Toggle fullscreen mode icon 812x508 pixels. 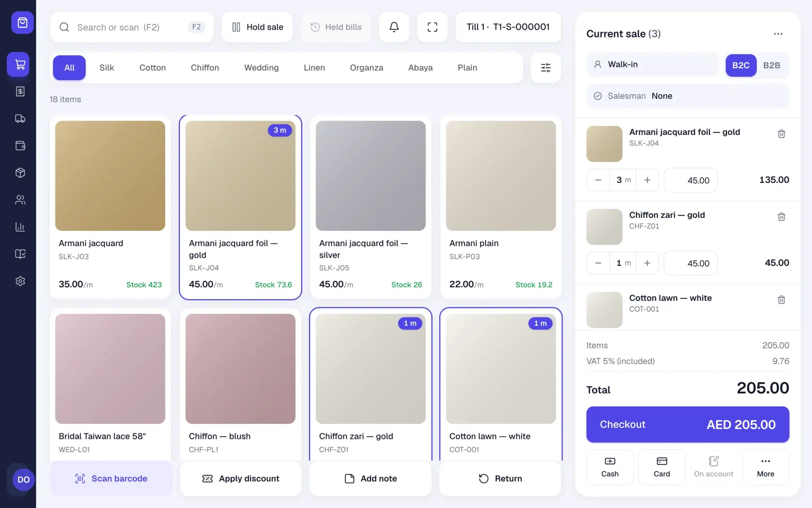click(432, 27)
